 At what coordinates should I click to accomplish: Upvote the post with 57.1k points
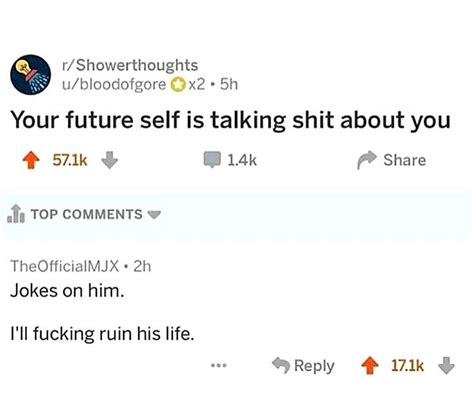pos(31,160)
